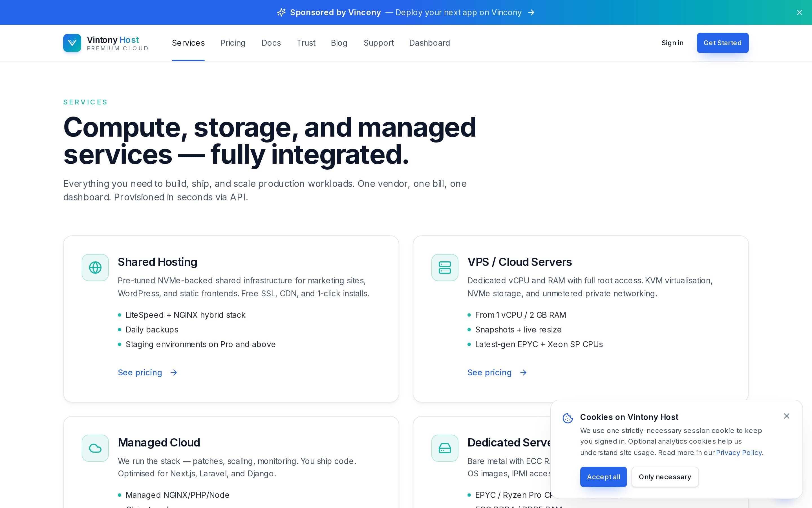The image size is (812, 508).
Task: Click 'Staging environments on Pro and above'
Action: 201,344
